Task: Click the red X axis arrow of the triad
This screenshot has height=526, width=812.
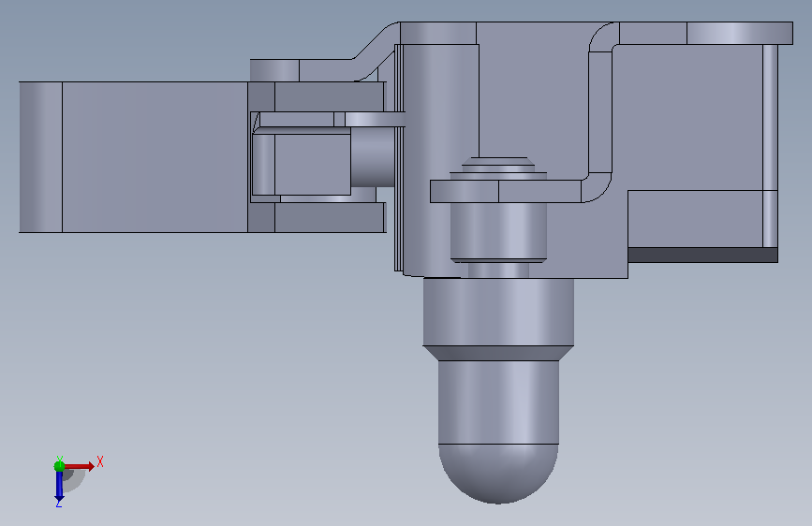Action: (80, 466)
